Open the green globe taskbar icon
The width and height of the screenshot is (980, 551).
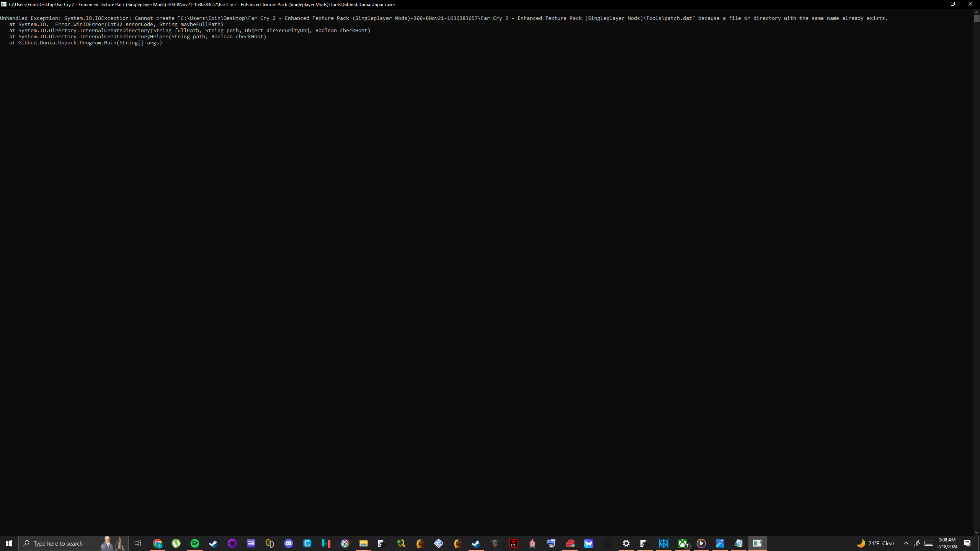coord(401,543)
